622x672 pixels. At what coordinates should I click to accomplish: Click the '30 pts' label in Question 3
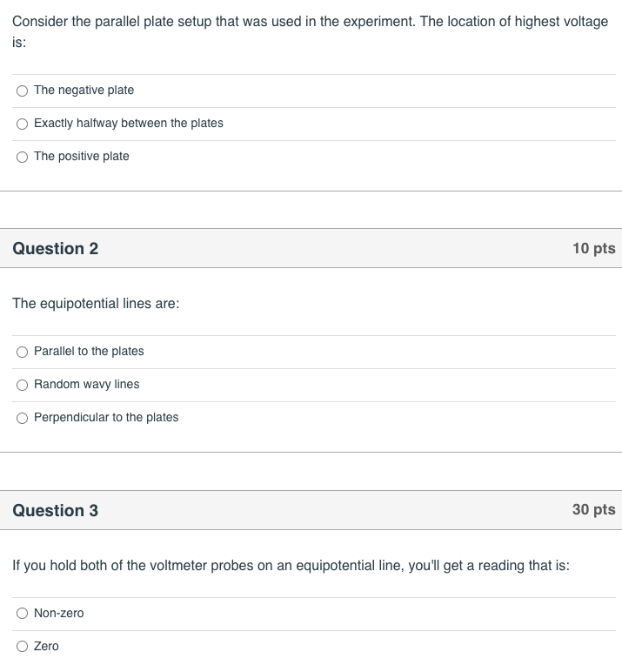coord(593,509)
